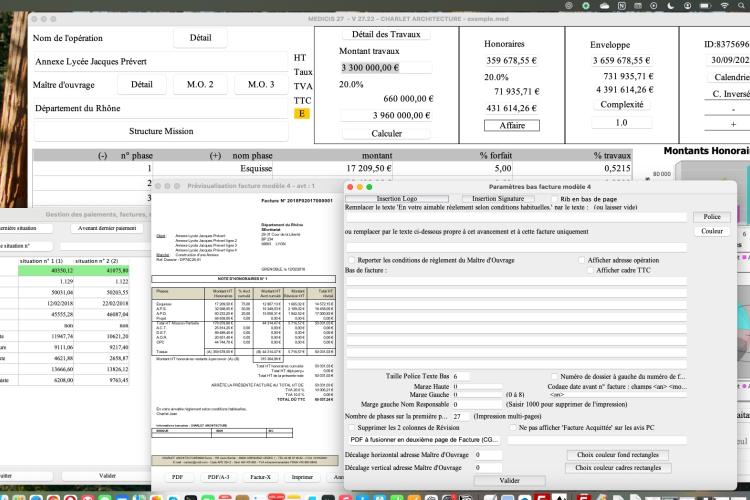Open Spotlight search in menu bar
Screen dimensions: 750x500
pyautogui.click(x=743, y=6)
